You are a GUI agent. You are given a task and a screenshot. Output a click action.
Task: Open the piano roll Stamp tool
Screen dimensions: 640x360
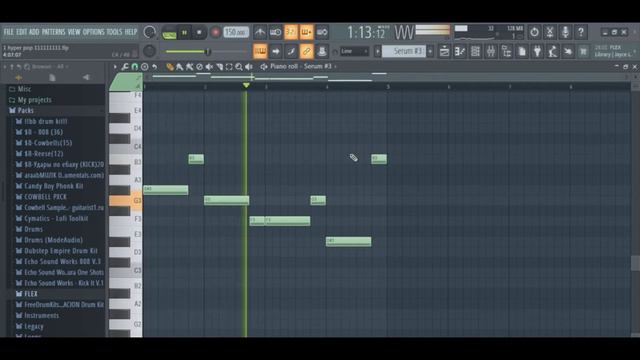(144, 67)
